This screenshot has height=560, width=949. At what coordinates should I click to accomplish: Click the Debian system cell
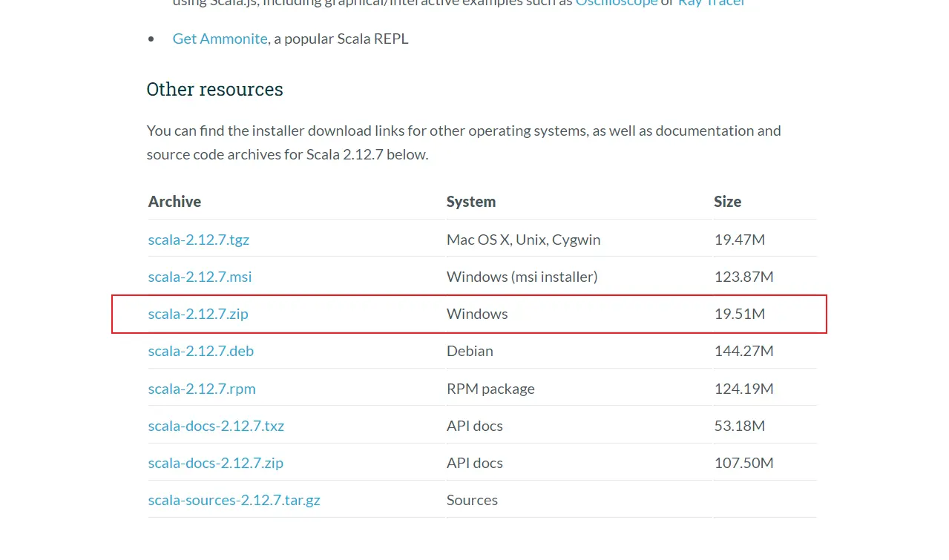[470, 351]
